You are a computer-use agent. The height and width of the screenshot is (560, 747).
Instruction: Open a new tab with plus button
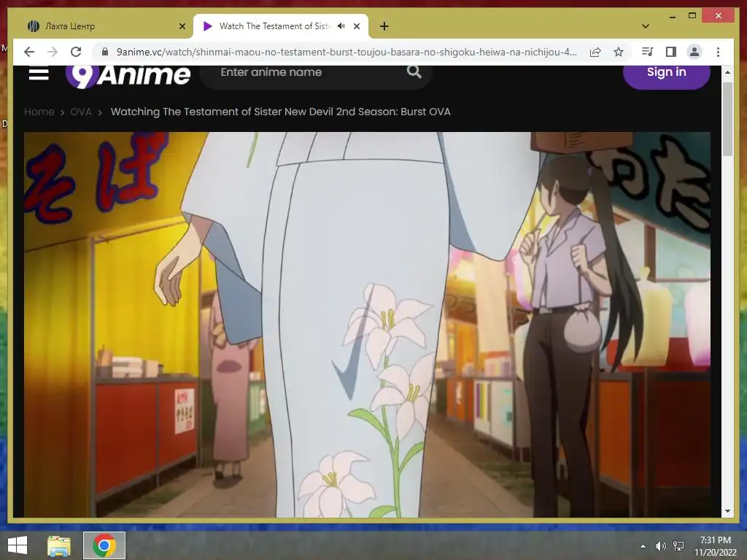pyautogui.click(x=384, y=26)
